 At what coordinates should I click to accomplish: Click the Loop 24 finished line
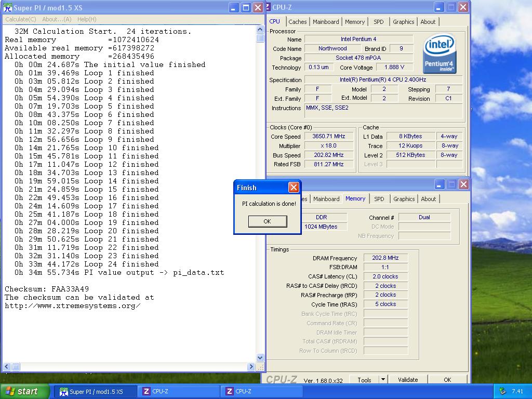[x=87, y=264]
